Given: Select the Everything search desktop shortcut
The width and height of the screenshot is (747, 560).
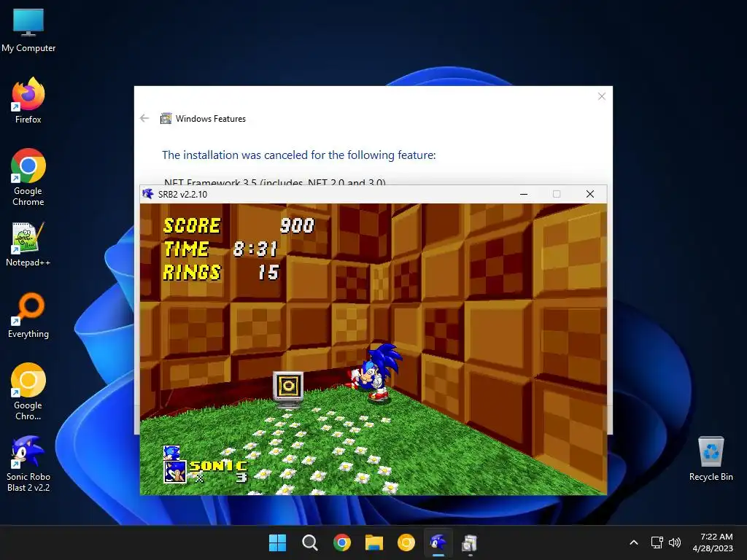Looking at the screenshot, I should pos(28,315).
